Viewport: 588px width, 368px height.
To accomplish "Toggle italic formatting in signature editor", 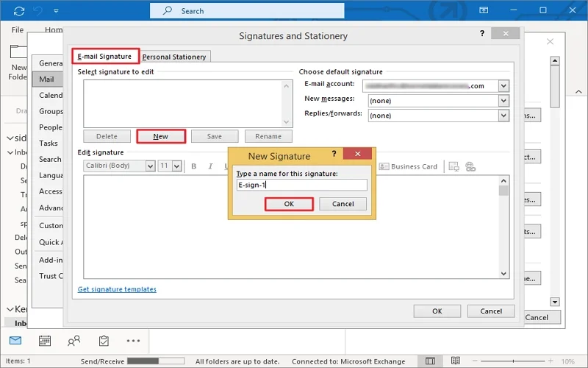I will (x=210, y=166).
